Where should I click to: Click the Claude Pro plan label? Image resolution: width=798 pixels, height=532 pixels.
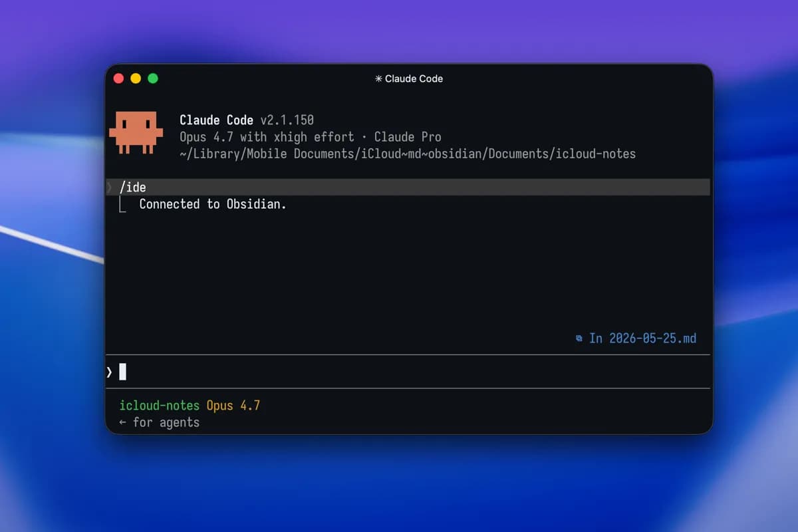tap(408, 137)
